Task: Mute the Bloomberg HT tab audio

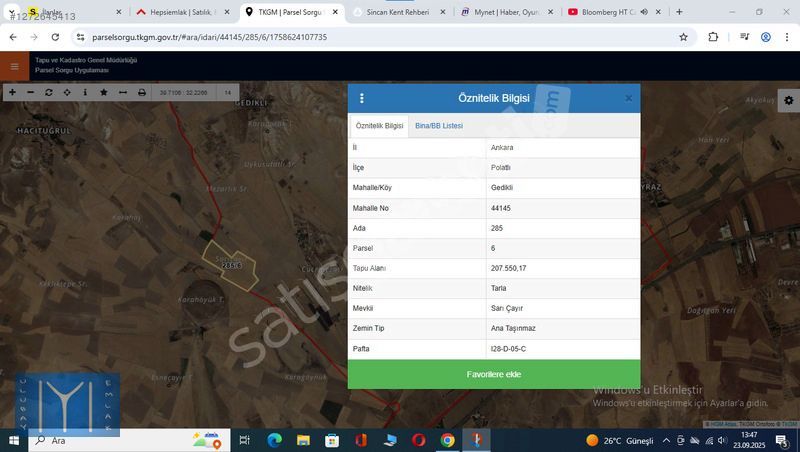Action: [643, 12]
